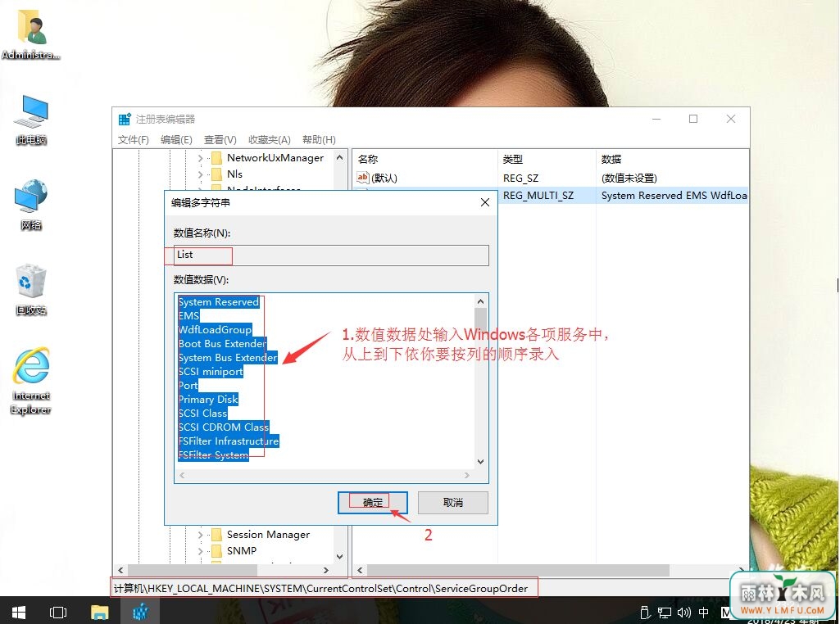Click value data scroll up arrow
840x624 pixels.
(x=480, y=301)
